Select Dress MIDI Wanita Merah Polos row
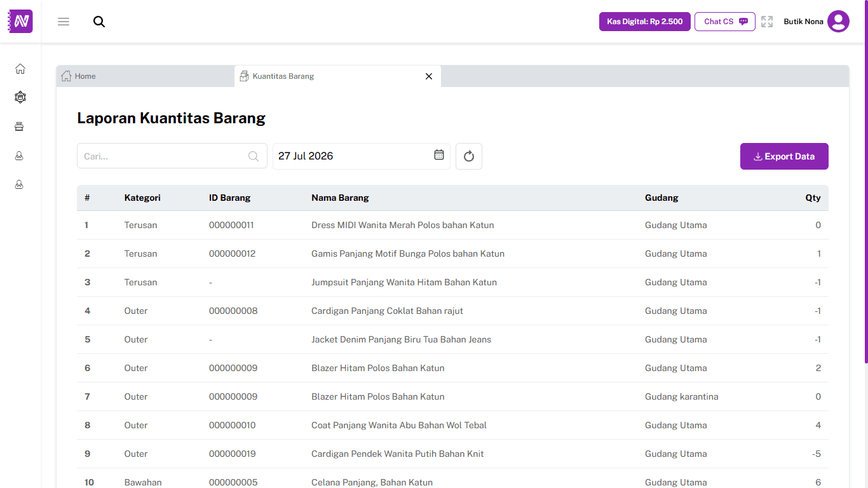 point(452,225)
